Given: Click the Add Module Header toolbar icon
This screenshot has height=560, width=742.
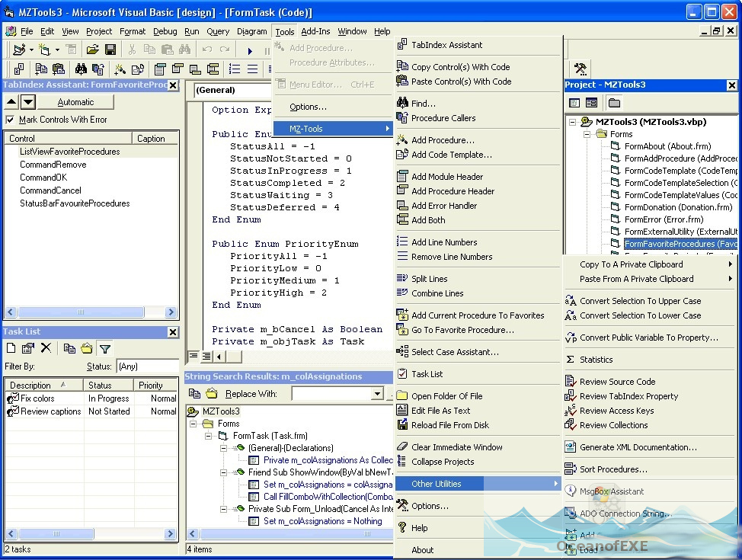Looking at the screenshot, I should tap(160, 69).
